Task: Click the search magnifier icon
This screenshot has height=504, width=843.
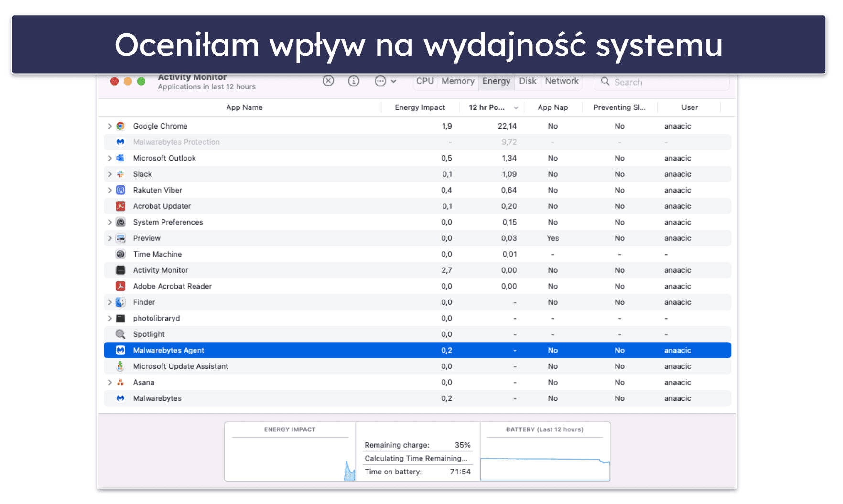Action: (x=605, y=81)
